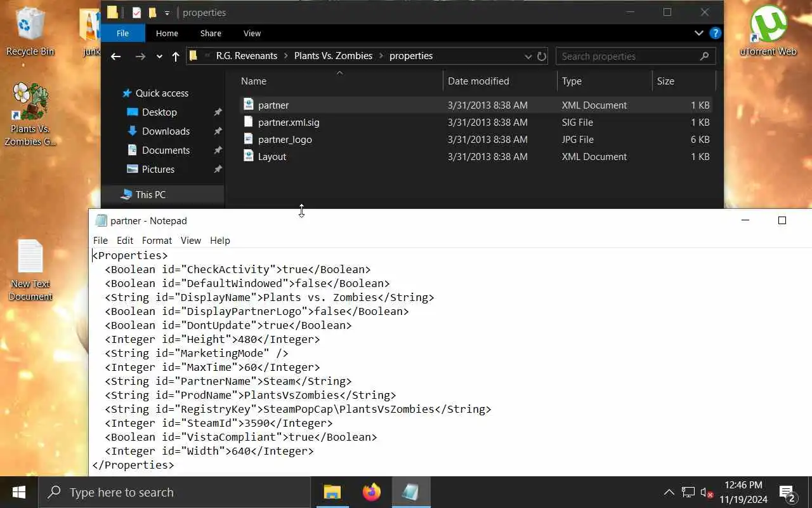The image size is (812, 508).
Task: Click the partner XML file icon
Action: tap(249, 105)
